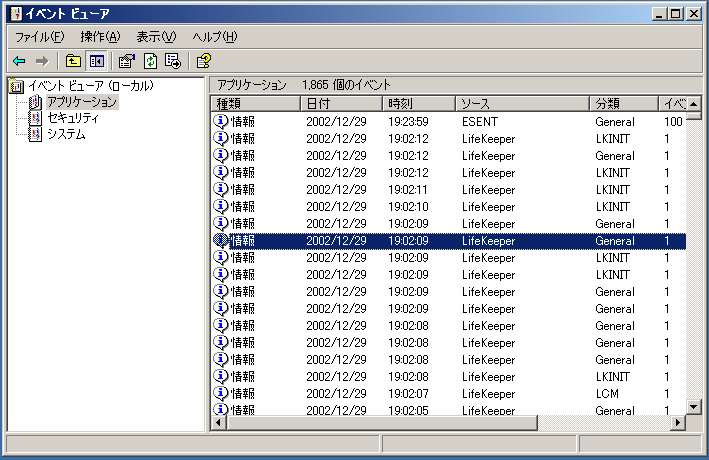The width and height of the screenshot is (709, 460).
Task: Sort by the 分類 column header
Action: 624,104
